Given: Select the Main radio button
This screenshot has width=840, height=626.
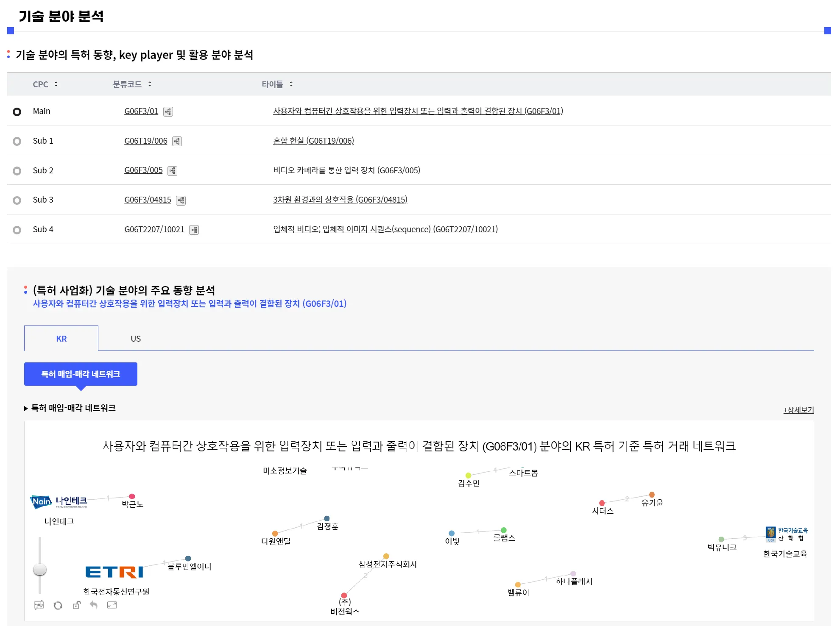Looking at the screenshot, I should pyautogui.click(x=17, y=111).
